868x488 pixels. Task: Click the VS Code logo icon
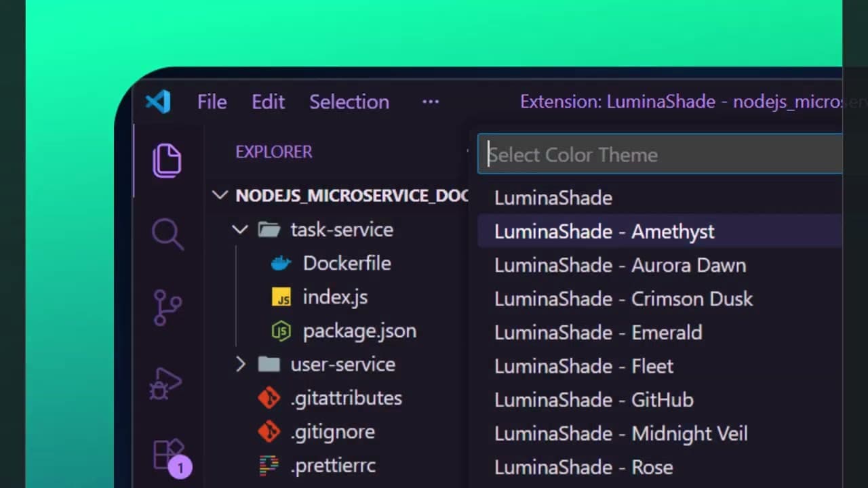coord(157,101)
